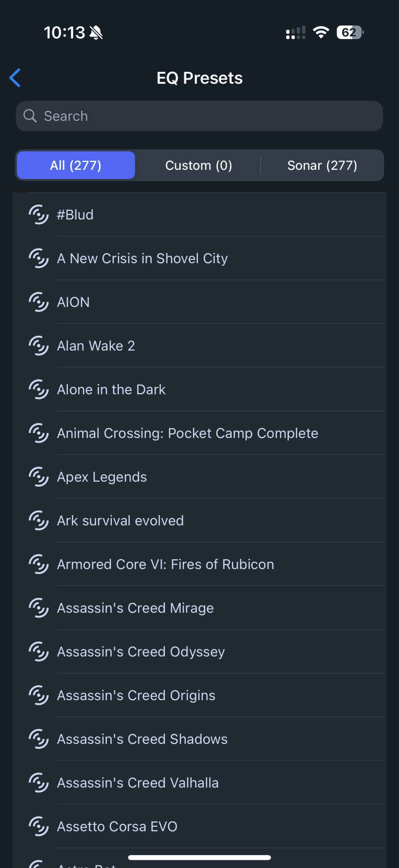This screenshot has height=868, width=399.
Task: Switch to the All (277) tab
Action: coord(76,165)
